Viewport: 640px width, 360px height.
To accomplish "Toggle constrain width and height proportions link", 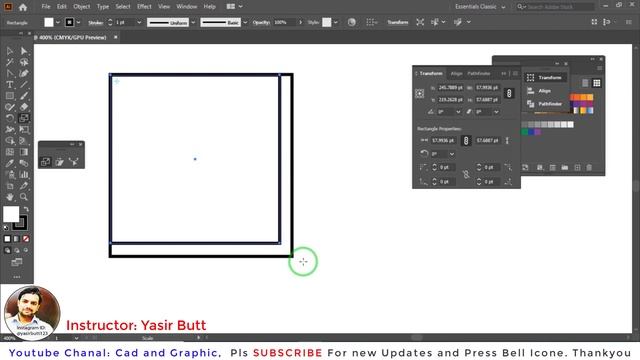I will point(509,93).
